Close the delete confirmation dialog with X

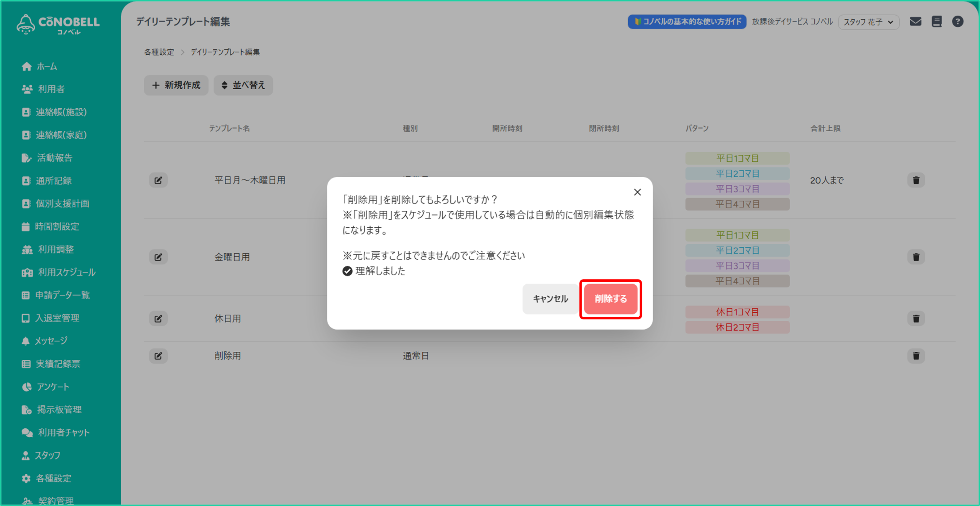[637, 192]
